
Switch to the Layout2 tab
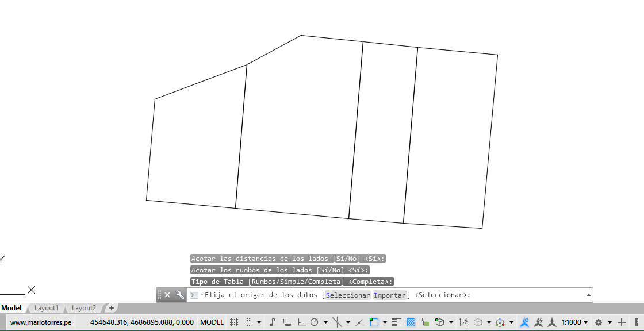click(x=84, y=308)
